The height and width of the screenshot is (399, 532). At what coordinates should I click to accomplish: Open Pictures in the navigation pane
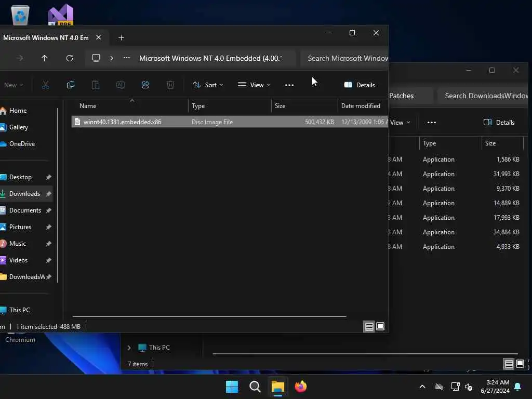click(27, 227)
